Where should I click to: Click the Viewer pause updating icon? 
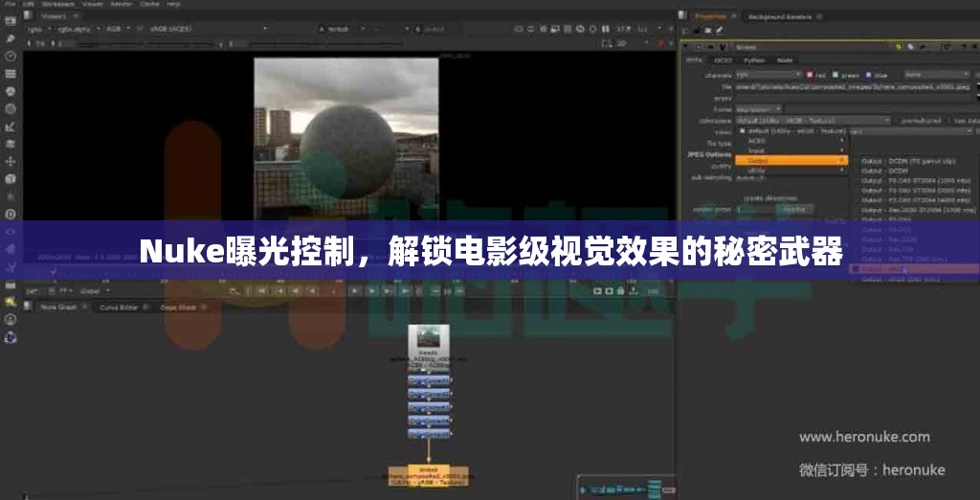[605, 29]
